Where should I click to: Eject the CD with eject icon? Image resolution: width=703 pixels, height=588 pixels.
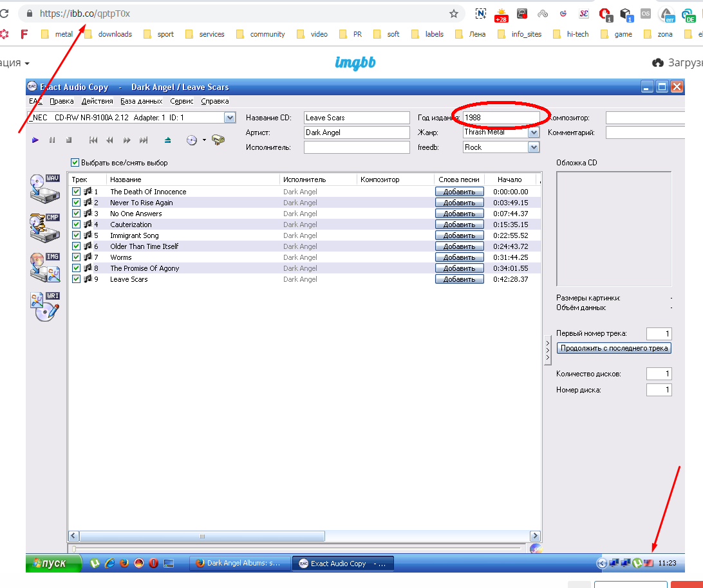(x=167, y=140)
